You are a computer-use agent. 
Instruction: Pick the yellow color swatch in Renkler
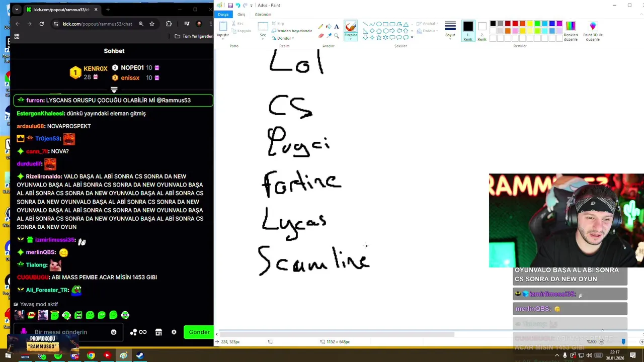(x=530, y=24)
